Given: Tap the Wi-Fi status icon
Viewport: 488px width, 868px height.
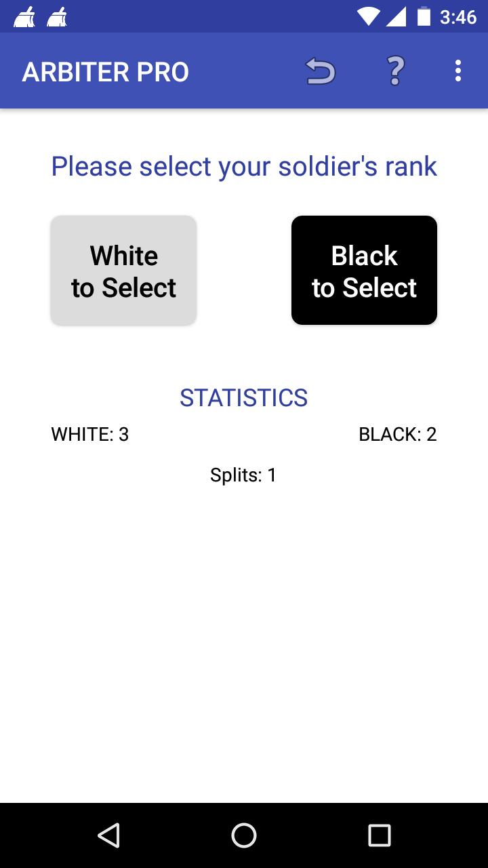Looking at the screenshot, I should click(368, 16).
